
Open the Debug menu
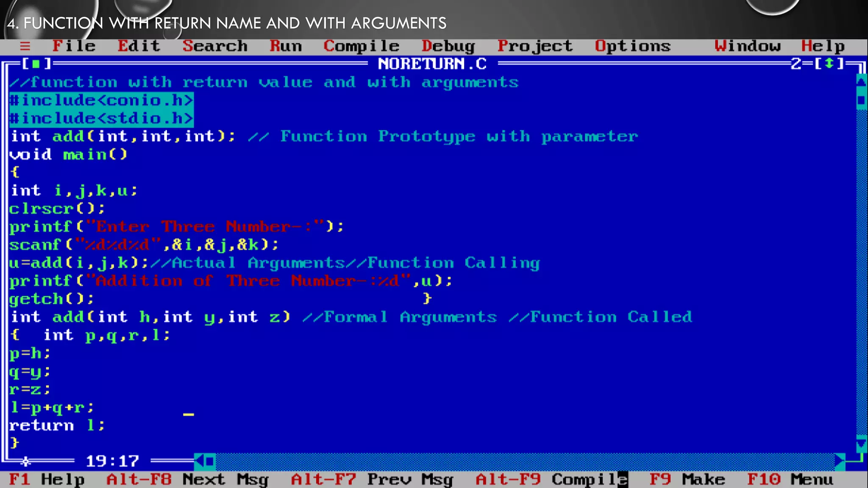[448, 46]
